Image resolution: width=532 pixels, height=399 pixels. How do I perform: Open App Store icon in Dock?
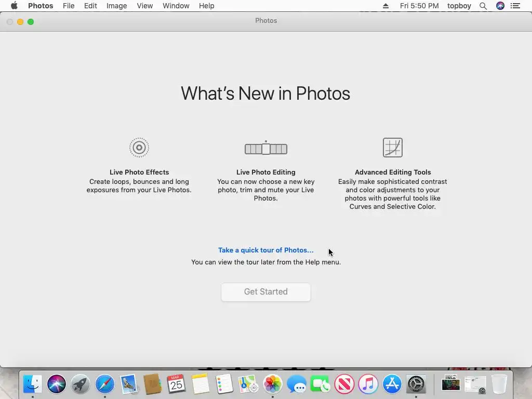(x=392, y=384)
